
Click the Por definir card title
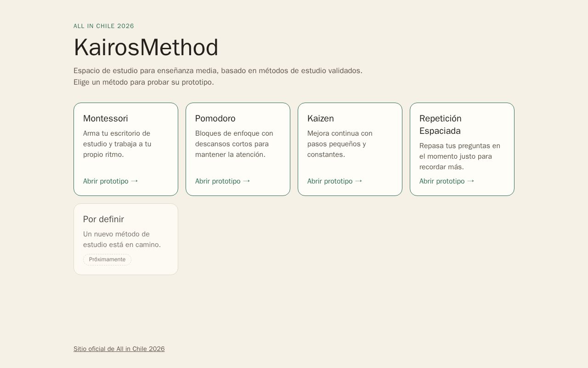(x=104, y=219)
